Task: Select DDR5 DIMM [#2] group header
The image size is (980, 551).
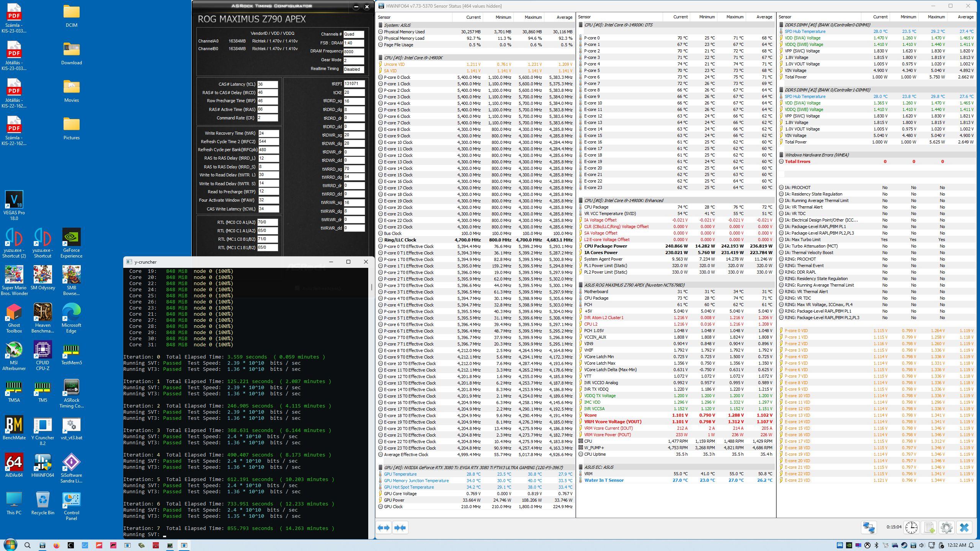Action: [x=877, y=90]
